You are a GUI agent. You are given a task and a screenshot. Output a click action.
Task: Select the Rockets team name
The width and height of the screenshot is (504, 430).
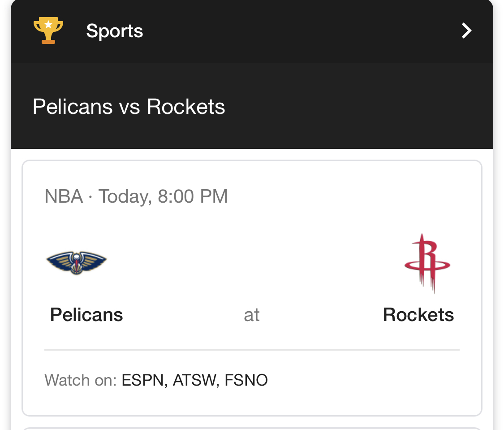[418, 315]
